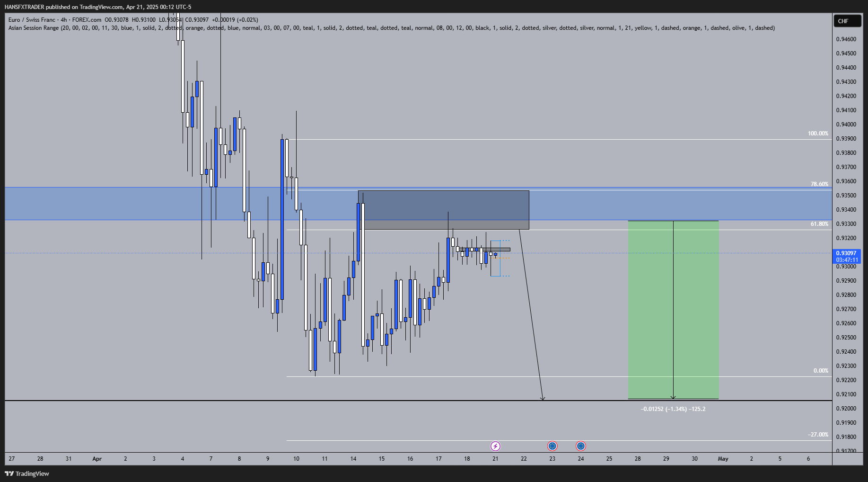The height and width of the screenshot is (482, 868).
Task: Click the 10 date on time axis
Action: click(296, 459)
